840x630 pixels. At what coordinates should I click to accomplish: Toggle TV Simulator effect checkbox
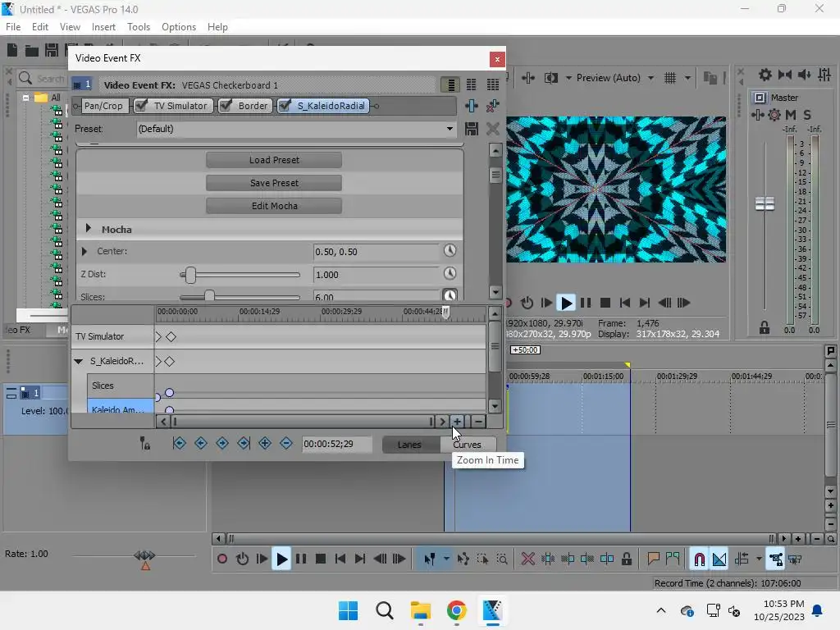(141, 106)
